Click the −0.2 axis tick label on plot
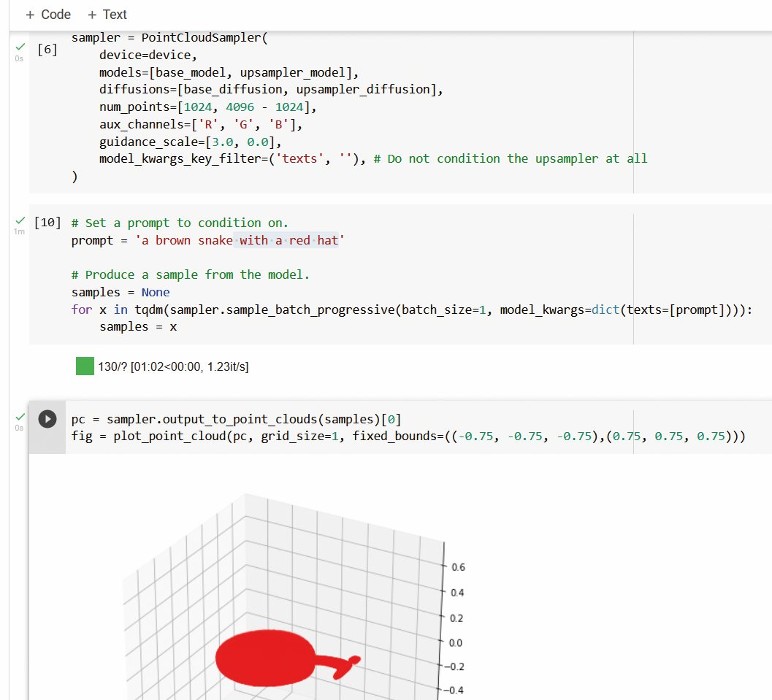The height and width of the screenshot is (700, 772). [x=454, y=666]
